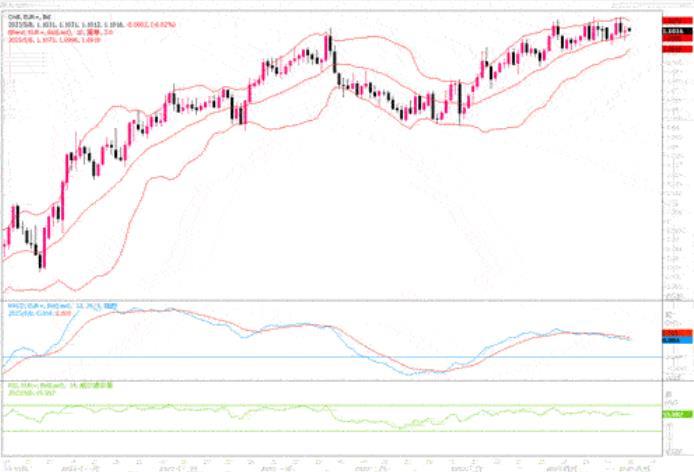This screenshot has width=694, height=472.
Task: Click the date axis at the chart bottom
Action: coord(330,466)
